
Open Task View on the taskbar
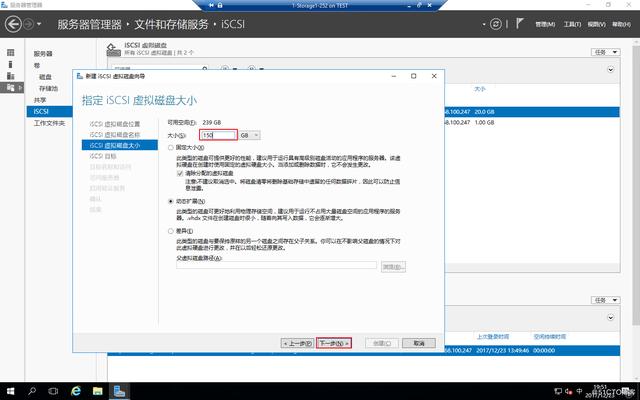point(53,391)
